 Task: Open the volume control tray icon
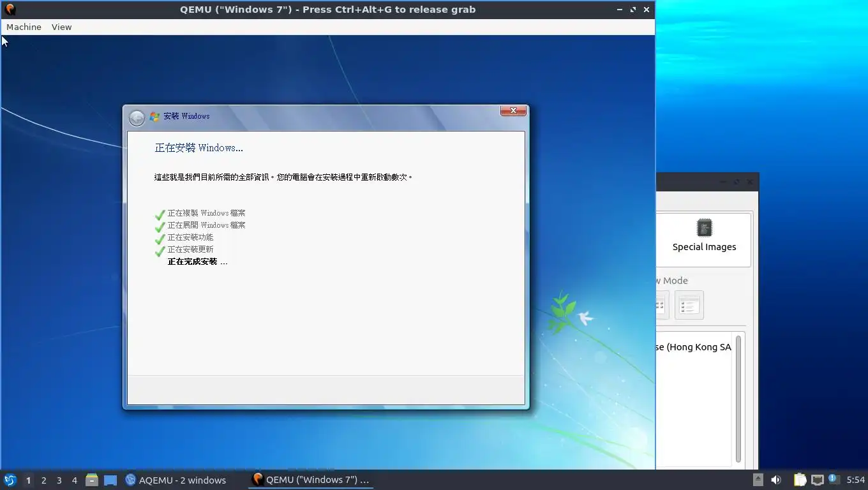[x=776, y=480]
